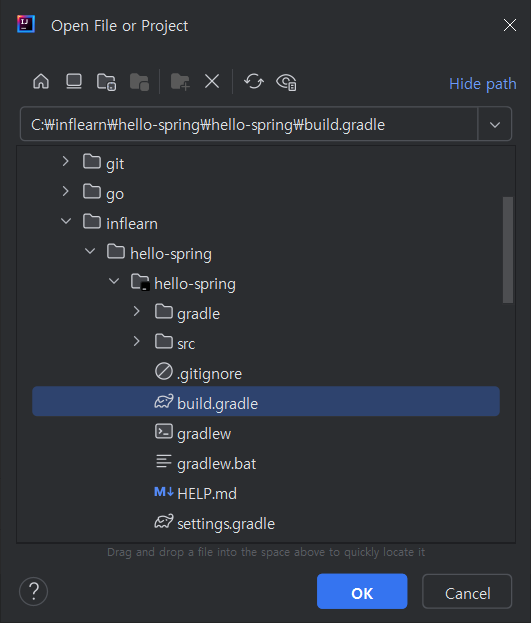Click the Cancel button

point(467,591)
